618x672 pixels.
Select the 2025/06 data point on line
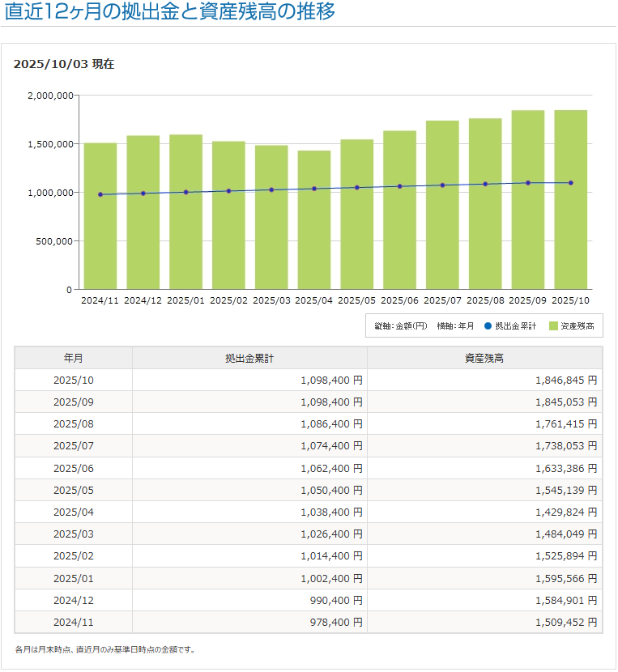(399, 186)
